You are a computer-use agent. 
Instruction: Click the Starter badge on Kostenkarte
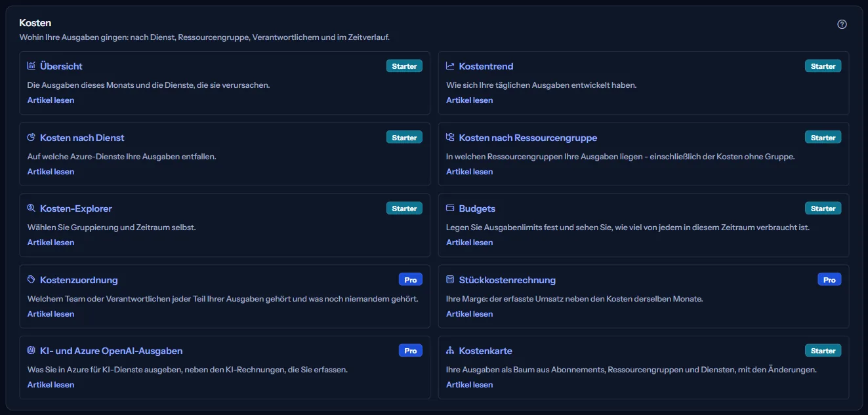tap(823, 351)
